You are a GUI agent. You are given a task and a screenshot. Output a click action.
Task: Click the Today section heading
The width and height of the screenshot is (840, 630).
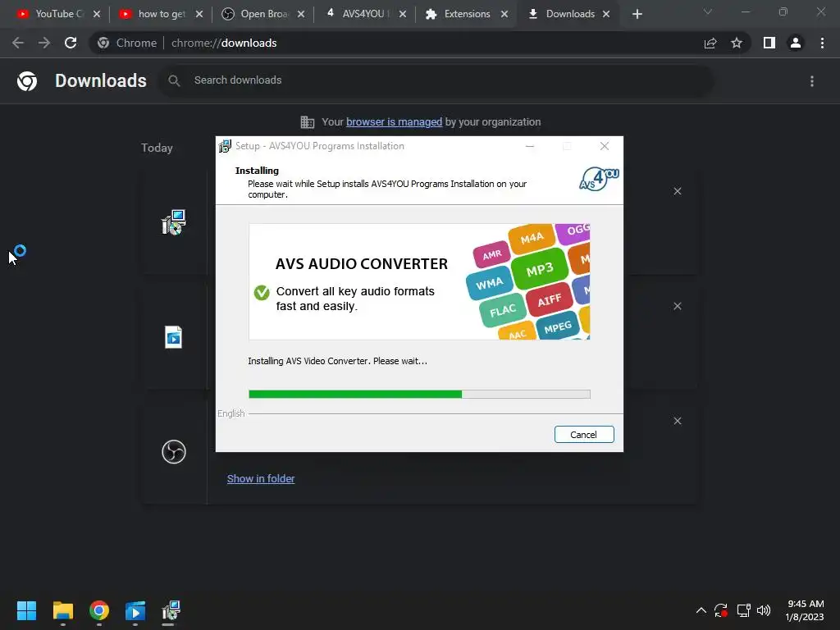pos(157,148)
